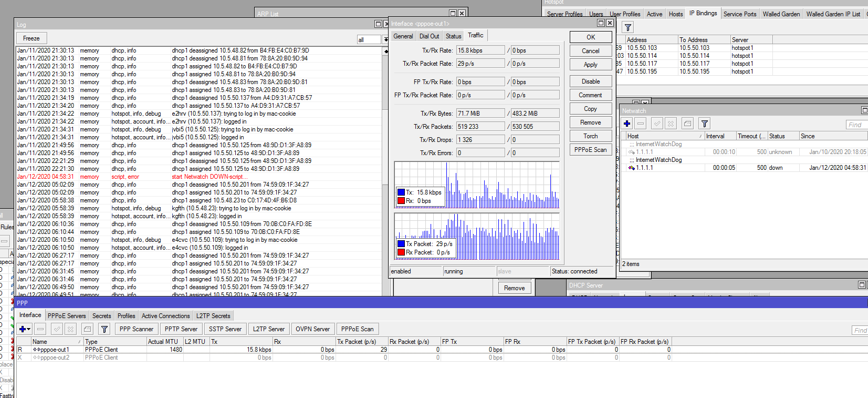Click the Tx Packet column header in PPP

pos(362,342)
